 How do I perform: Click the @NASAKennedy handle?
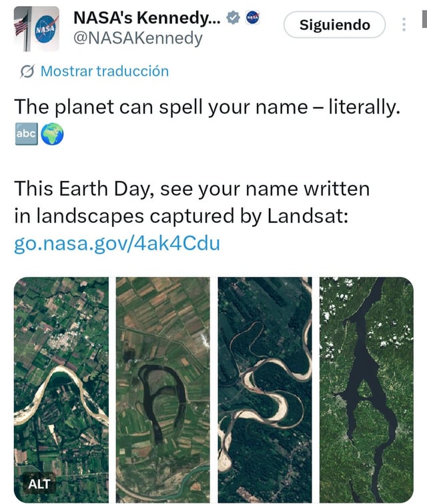pyautogui.click(x=137, y=39)
